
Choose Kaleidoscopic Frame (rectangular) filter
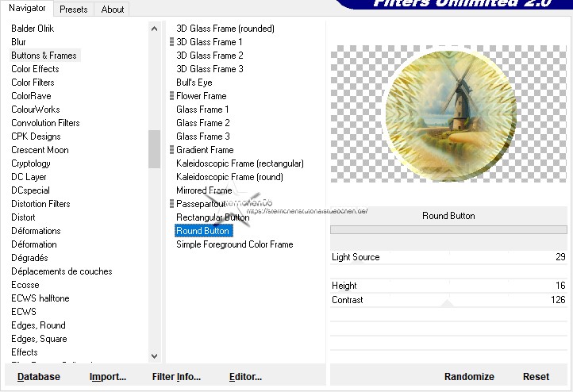[x=240, y=163]
